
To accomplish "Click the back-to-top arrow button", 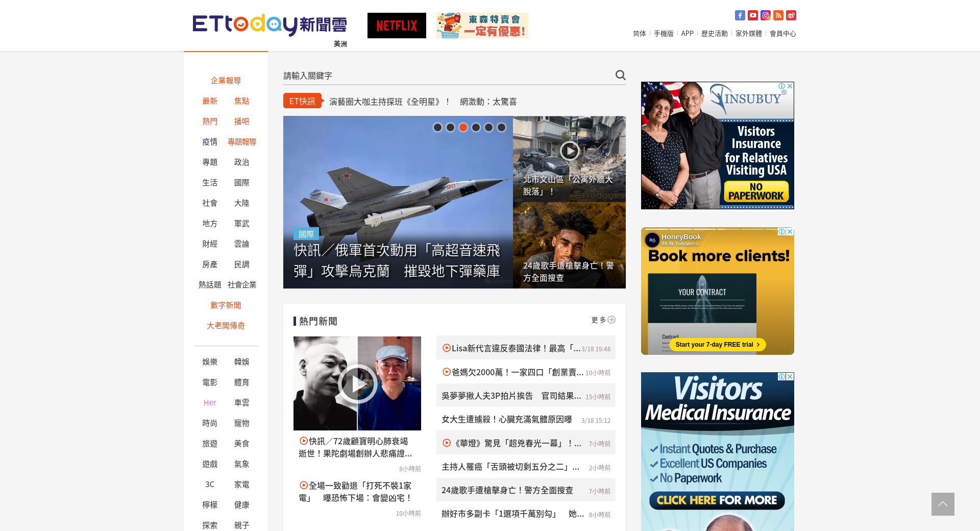I will (943, 504).
